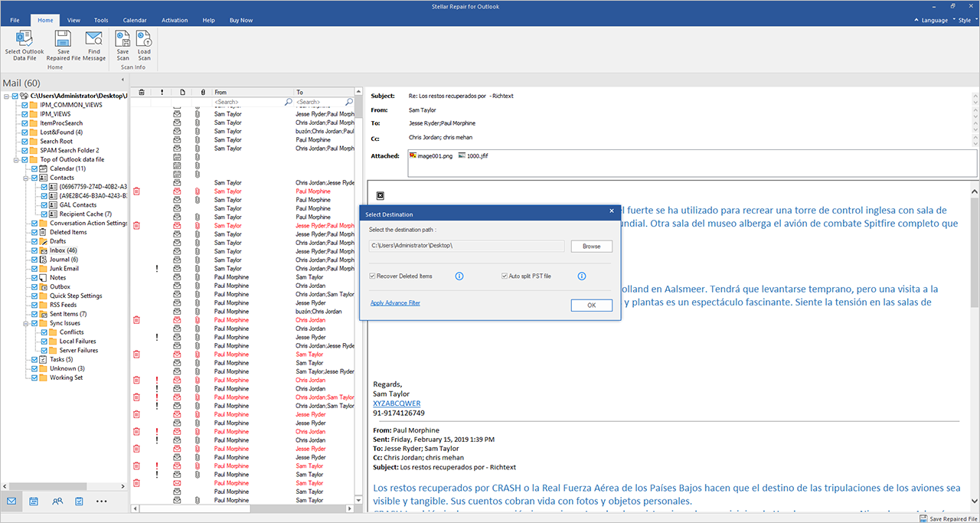
Task: Click the item type page column header
Action: [182, 92]
